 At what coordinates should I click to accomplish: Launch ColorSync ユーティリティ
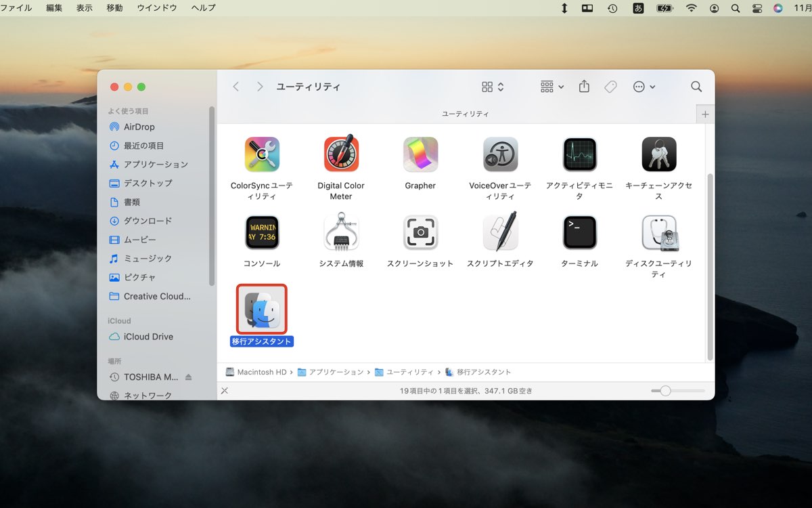click(261, 154)
